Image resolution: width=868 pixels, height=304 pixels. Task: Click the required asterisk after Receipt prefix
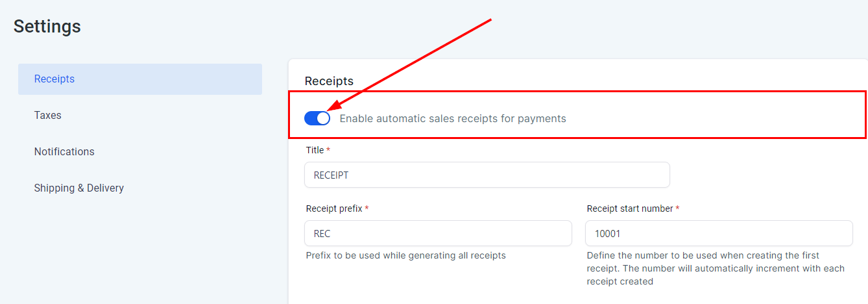367,209
